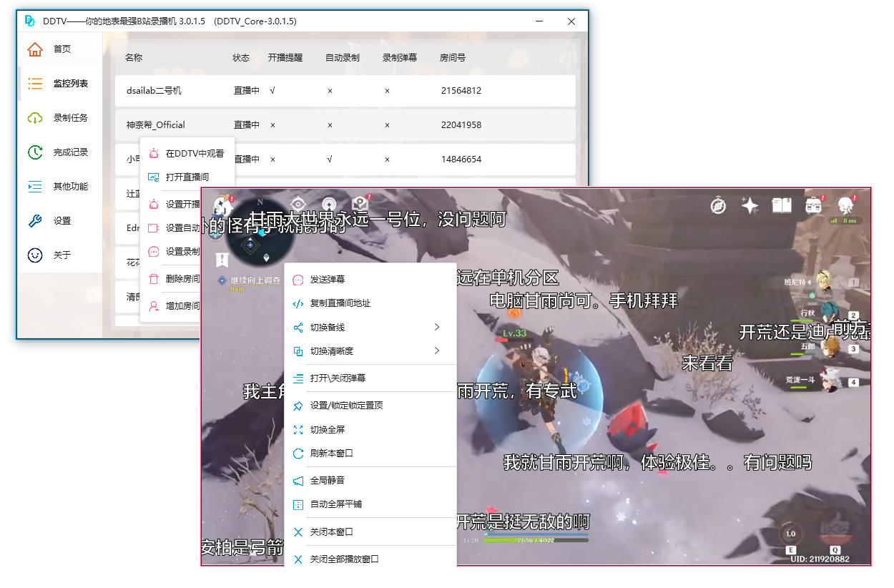Open the 首页 home icon in sidebar

click(x=35, y=49)
